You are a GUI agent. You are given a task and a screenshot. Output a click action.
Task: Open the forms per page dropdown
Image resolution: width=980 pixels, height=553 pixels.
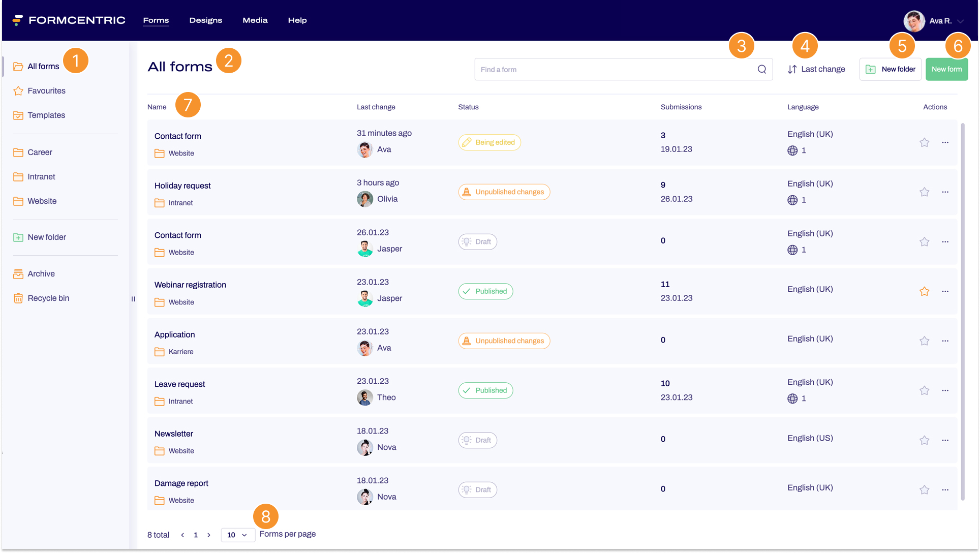(237, 535)
